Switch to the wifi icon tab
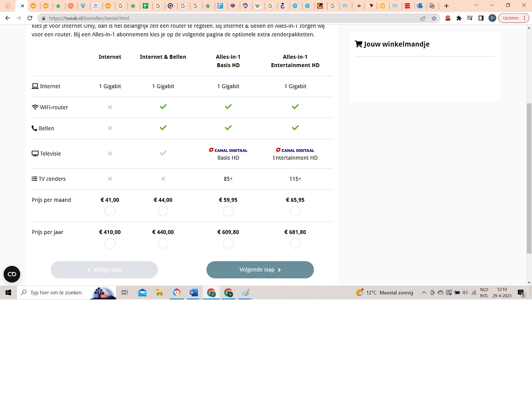Screen dimensions: 532x407 83,6
